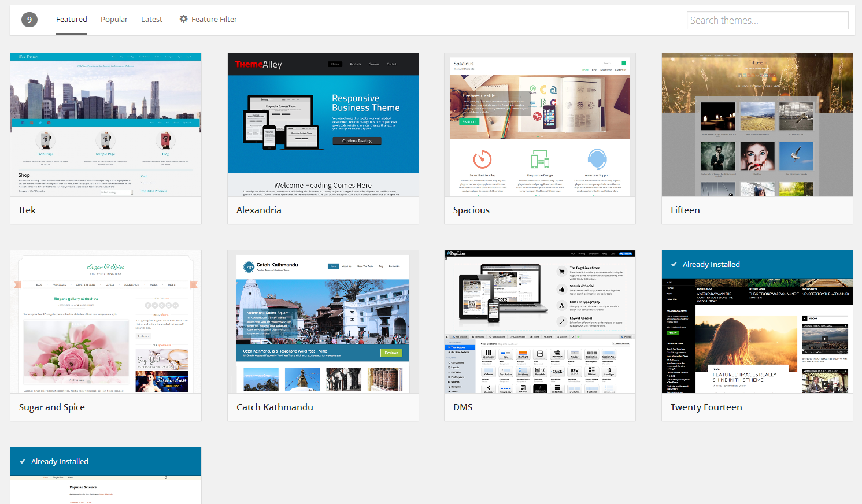
Task: Click Continue Reading in Alexandria preview
Action: click(357, 141)
